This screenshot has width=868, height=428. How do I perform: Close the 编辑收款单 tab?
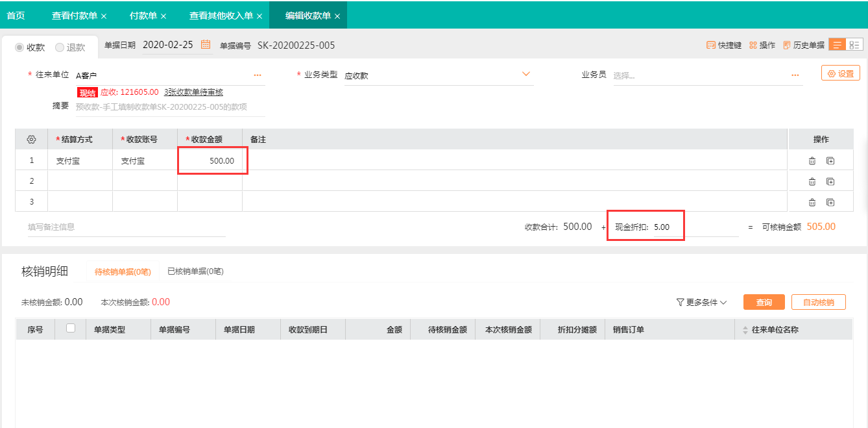pos(337,16)
